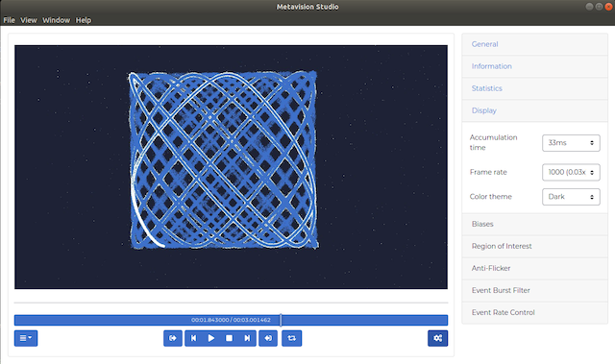Toggle loop playback

click(292, 338)
